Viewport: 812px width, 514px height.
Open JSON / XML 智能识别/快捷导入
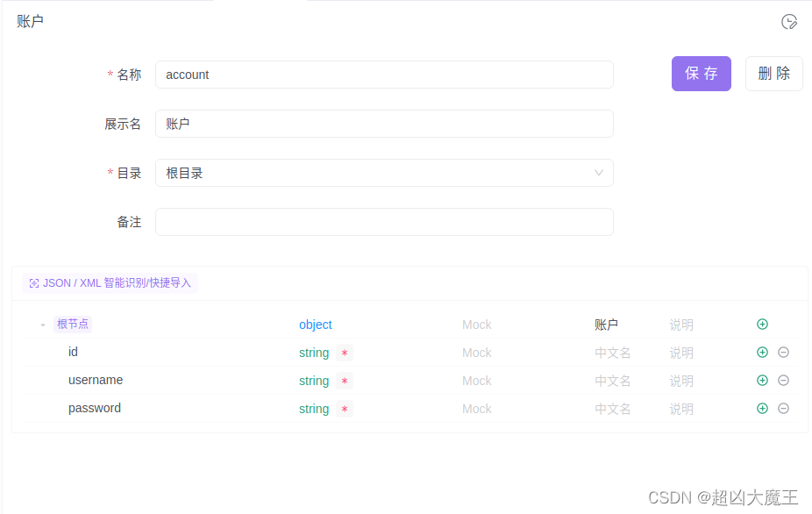(x=110, y=283)
